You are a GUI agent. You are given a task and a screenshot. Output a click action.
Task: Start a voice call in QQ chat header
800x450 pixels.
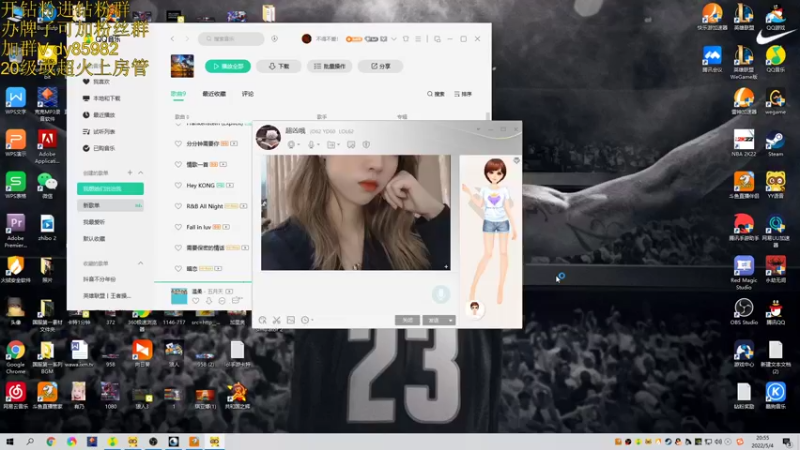311,145
